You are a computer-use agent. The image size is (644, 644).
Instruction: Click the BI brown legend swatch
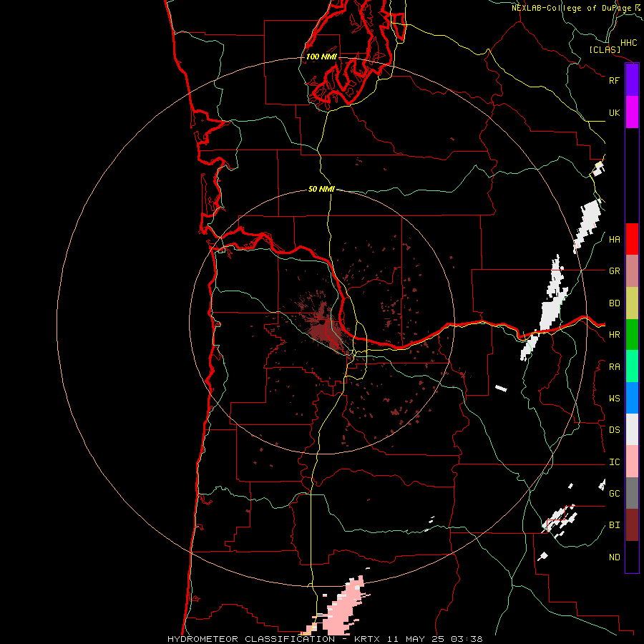pos(632,525)
